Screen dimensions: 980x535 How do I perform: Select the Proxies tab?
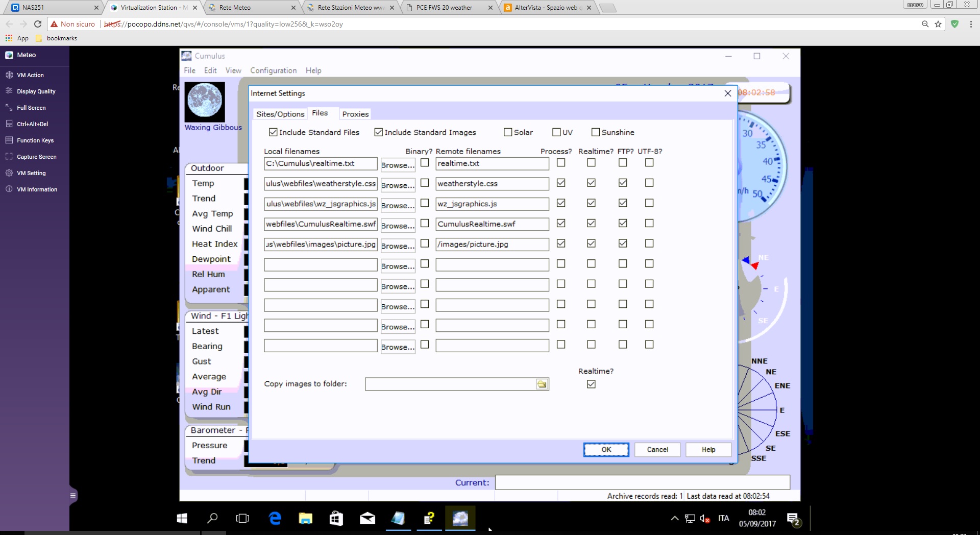355,114
